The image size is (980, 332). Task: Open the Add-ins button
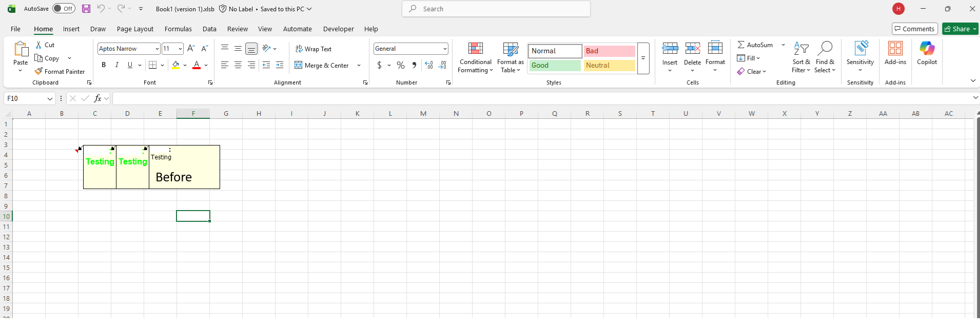point(895,53)
